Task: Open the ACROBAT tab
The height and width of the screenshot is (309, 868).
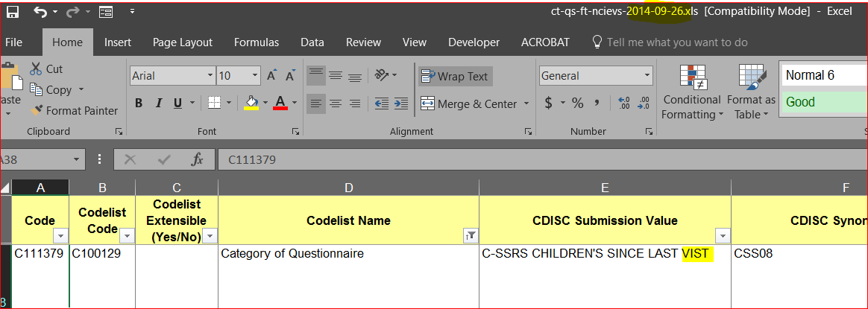Action: pos(544,42)
